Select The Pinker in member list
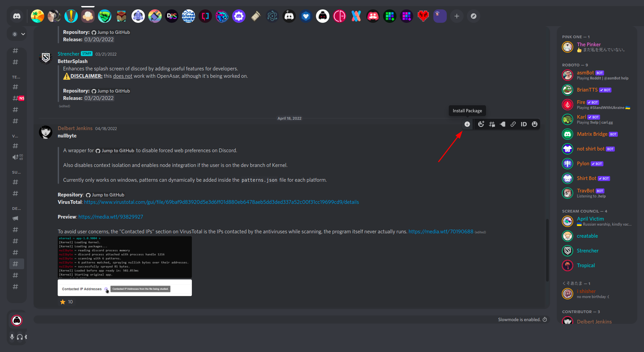The width and height of the screenshot is (644, 352). click(597, 47)
